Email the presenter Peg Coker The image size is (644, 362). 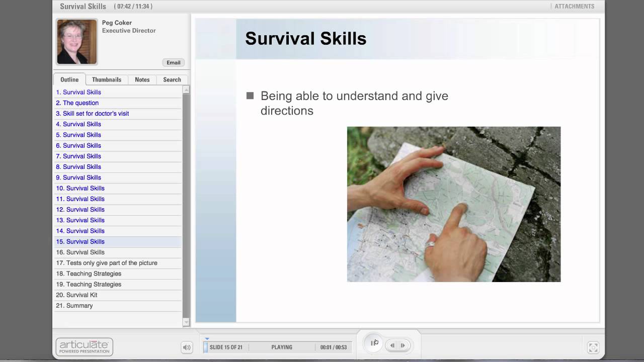[x=173, y=62]
